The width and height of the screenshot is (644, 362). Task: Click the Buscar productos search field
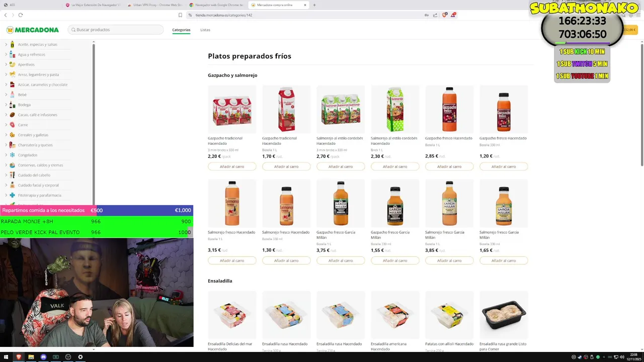pyautogui.click(x=116, y=30)
